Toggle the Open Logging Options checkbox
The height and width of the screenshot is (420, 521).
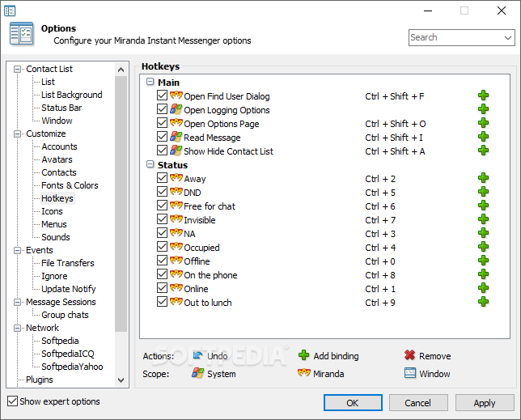pyautogui.click(x=162, y=109)
